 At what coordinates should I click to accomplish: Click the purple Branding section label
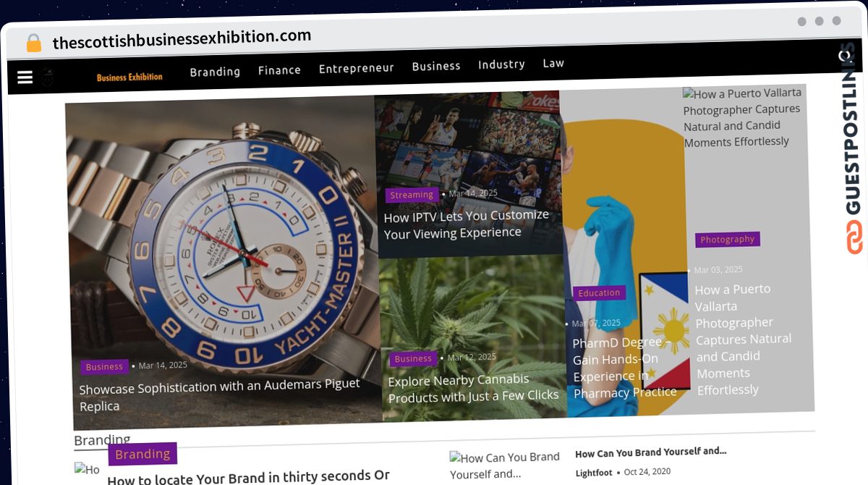point(142,454)
